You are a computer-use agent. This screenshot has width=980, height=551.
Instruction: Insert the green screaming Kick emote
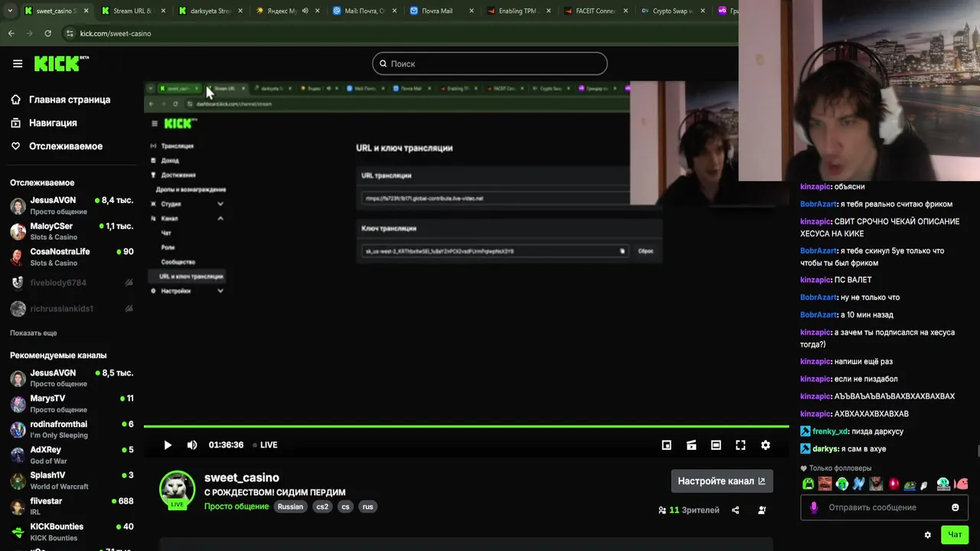[808, 484]
